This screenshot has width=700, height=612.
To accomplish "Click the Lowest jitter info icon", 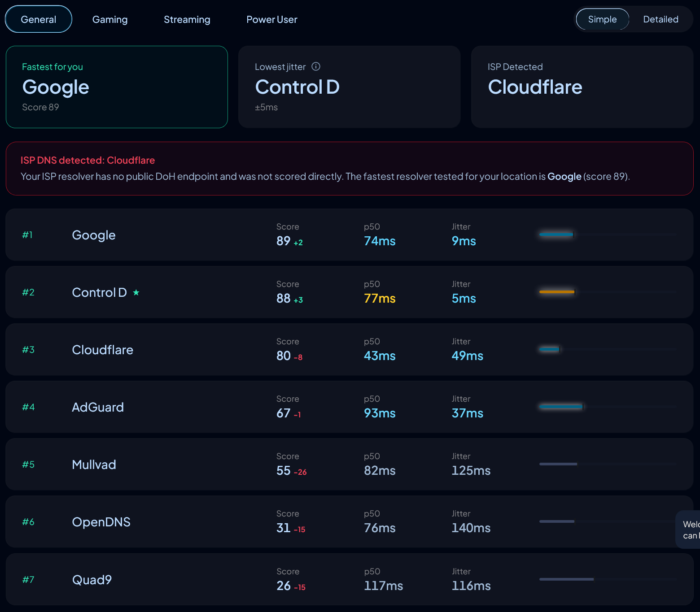I will pos(316,66).
